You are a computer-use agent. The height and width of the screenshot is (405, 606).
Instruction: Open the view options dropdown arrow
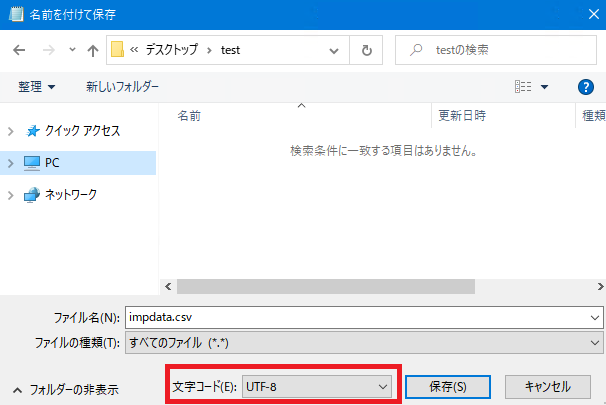(x=544, y=87)
